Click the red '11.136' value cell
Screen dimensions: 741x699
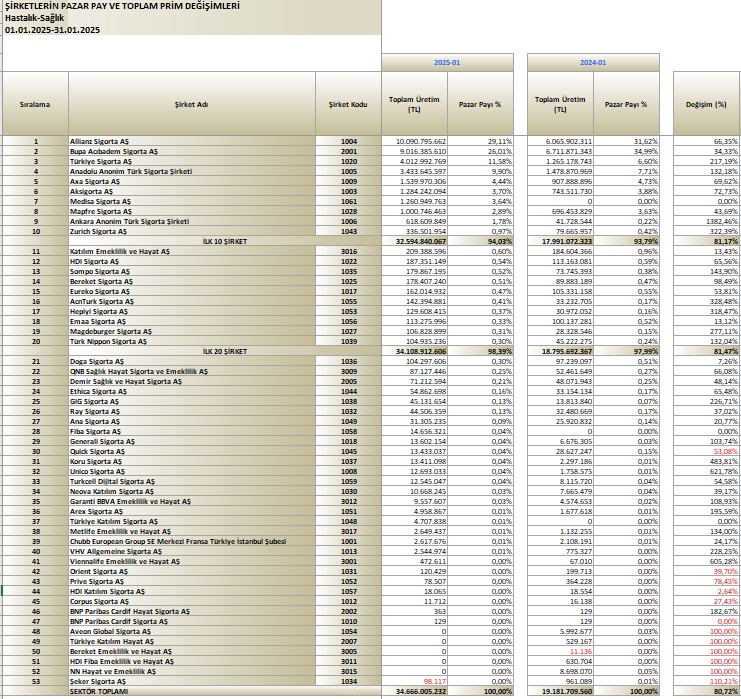560,651
